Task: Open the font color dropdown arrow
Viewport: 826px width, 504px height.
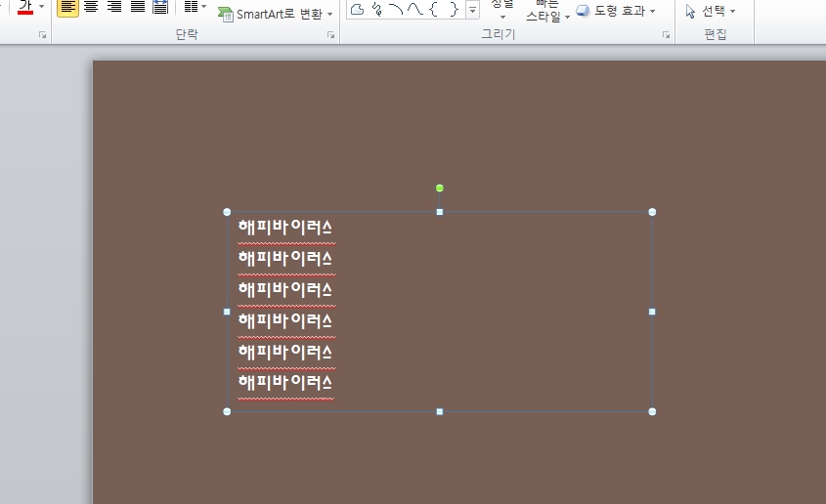Action: click(x=42, y=7)
